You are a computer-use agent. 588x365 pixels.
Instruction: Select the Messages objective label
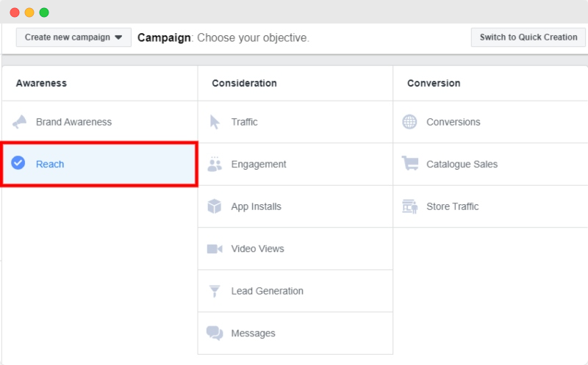tap(253, 333)
